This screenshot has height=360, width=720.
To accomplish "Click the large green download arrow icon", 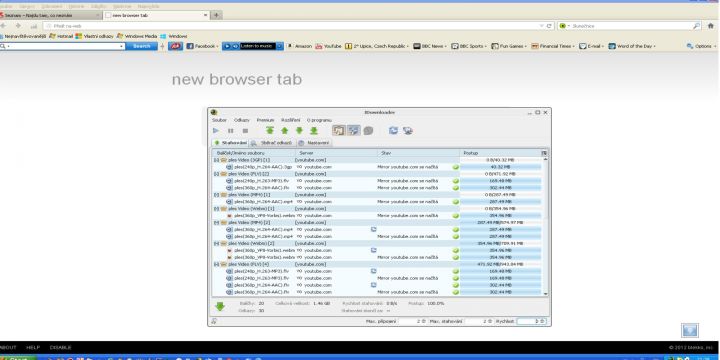I will coord(220,306).
